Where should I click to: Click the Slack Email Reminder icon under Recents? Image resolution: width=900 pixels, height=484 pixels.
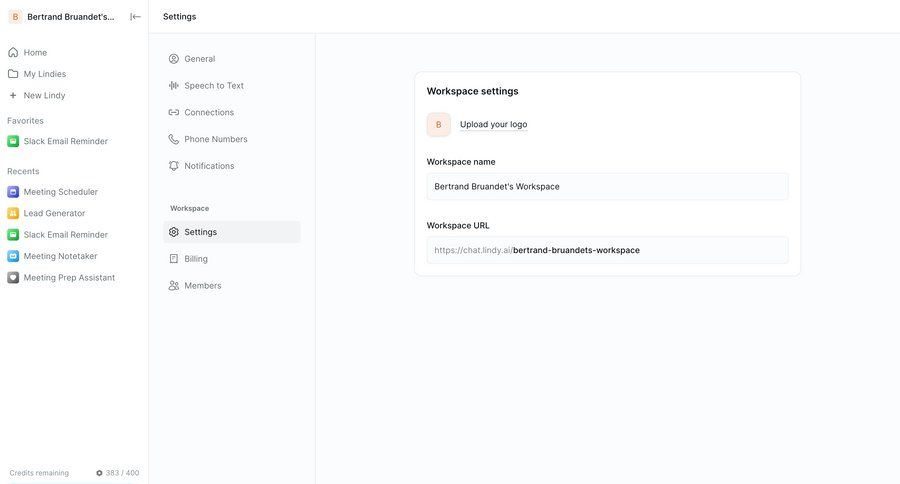pyautogui.click(x=13, y=234)
